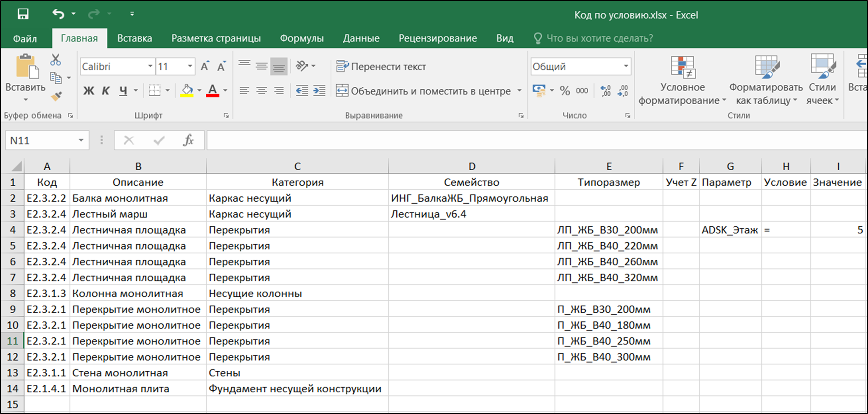Toggle underline Ч formatting
This screenshot has height=414, width=868.
point(123,91)
